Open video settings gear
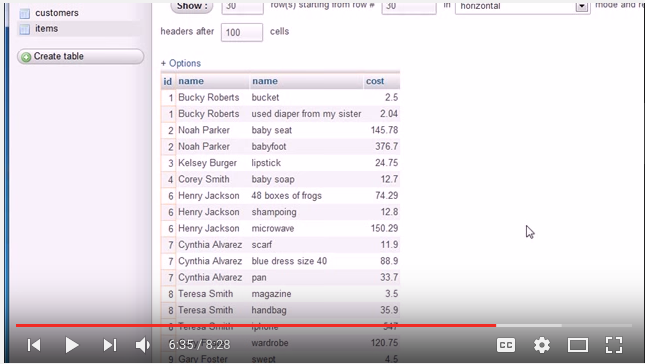This screenshot has height=364, width=645. pos(542,345)
